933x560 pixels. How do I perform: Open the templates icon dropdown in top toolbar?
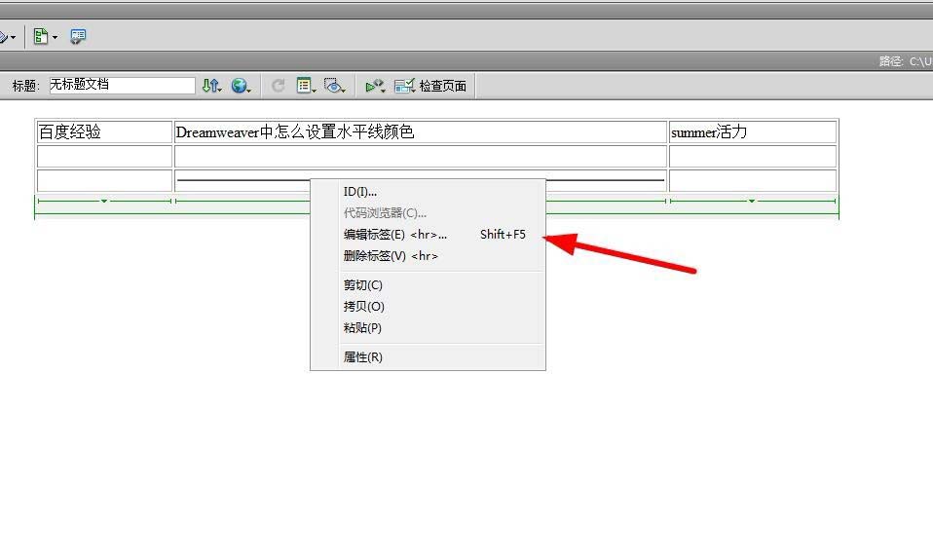[x=45, y=37]
